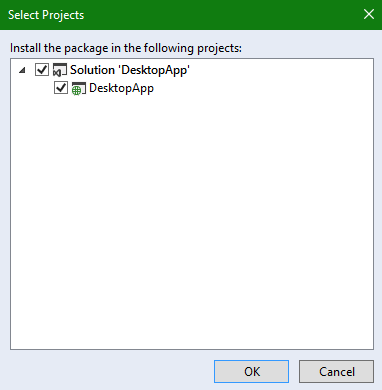Select the DesktopApp project label
The height and width of the screenshot is (390, 382).
(x=121, y=89)
